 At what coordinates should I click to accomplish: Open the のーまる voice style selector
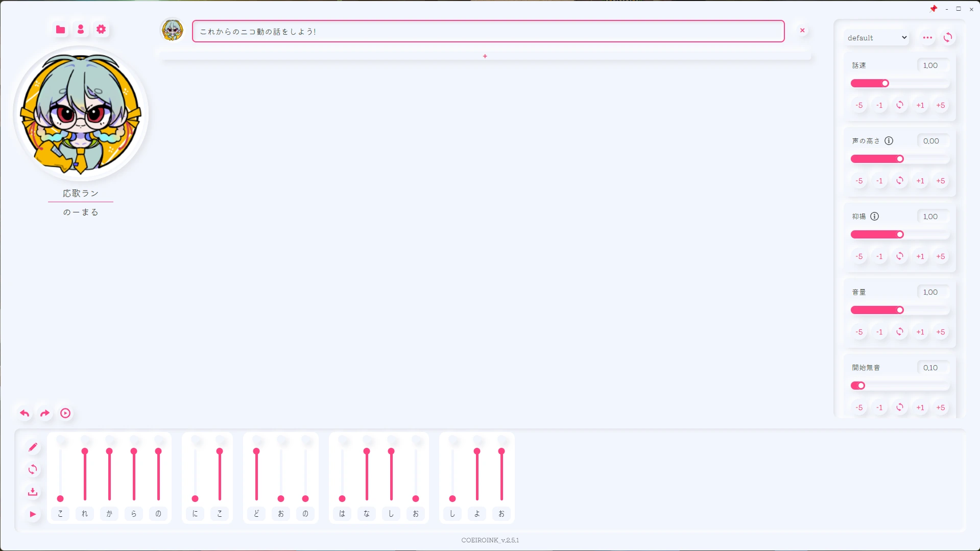[81, 212]
